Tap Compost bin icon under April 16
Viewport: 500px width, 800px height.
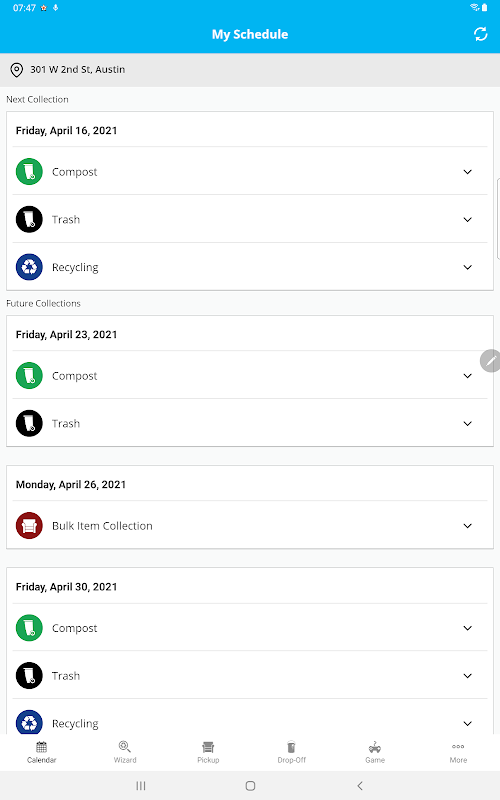pyautogui.click(x=29, y=171)
